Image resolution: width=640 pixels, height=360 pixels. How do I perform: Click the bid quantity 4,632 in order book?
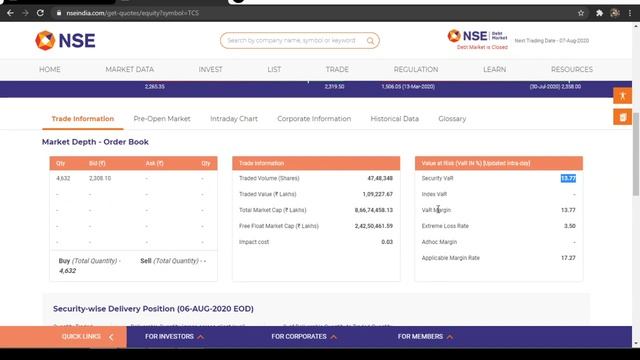pyautogui.click(x=63, y=178)
